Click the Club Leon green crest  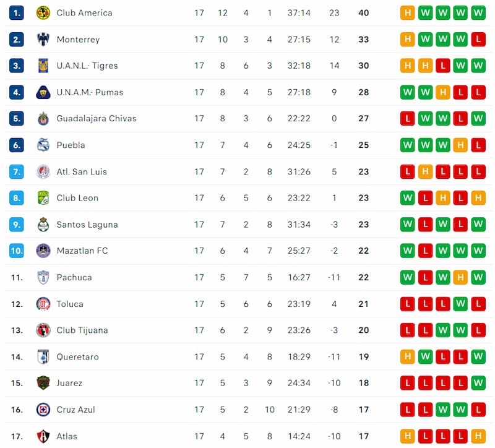[x=43, y=198]
